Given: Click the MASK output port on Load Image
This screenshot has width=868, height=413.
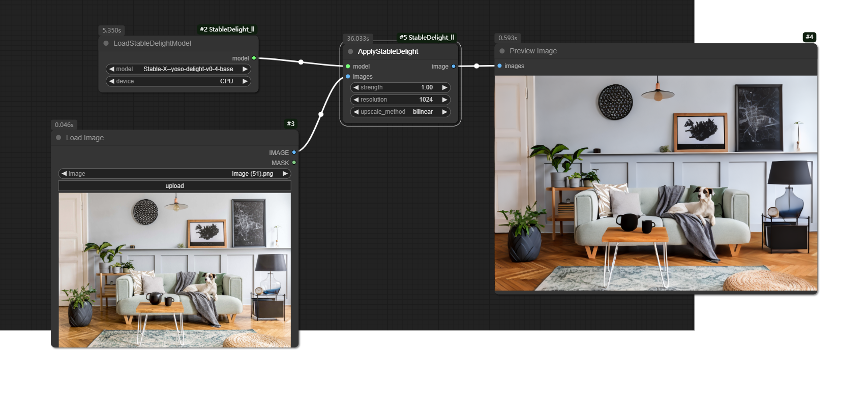Looking at the screenshot, I should coord(294,163).
